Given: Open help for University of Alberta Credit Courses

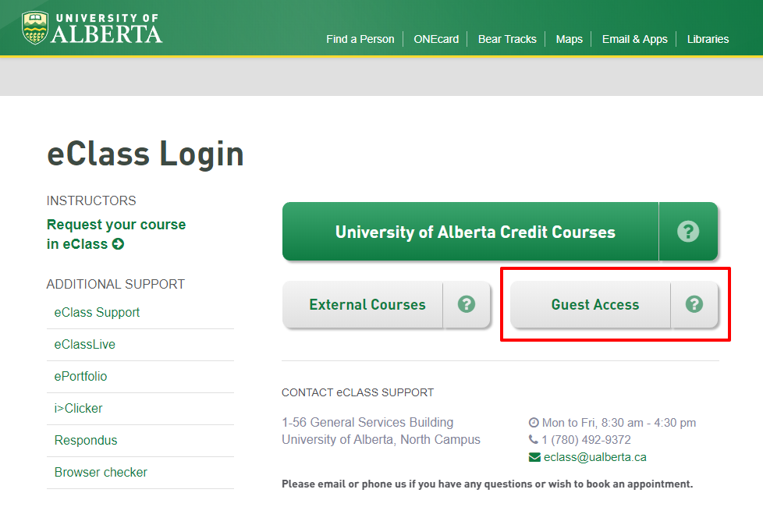Looking at the screenshot, I should pyautogui.click(x=687, y=232).
